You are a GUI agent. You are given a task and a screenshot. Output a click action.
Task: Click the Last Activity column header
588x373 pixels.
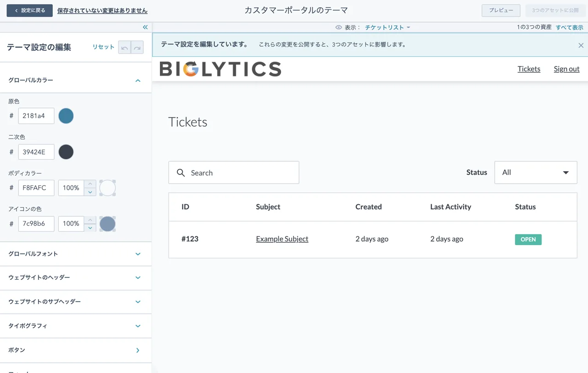[451, 207]
